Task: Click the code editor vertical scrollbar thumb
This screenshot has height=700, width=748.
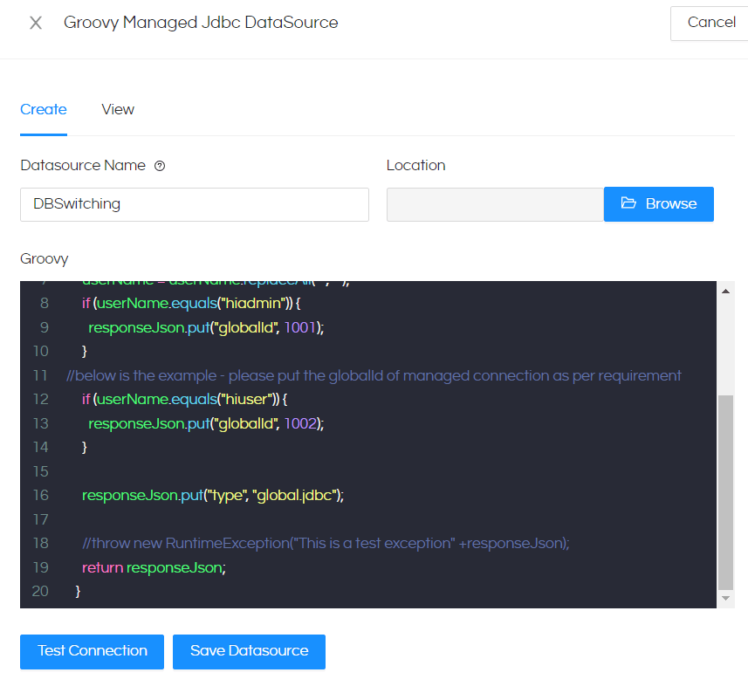Action: pos(725,492)
